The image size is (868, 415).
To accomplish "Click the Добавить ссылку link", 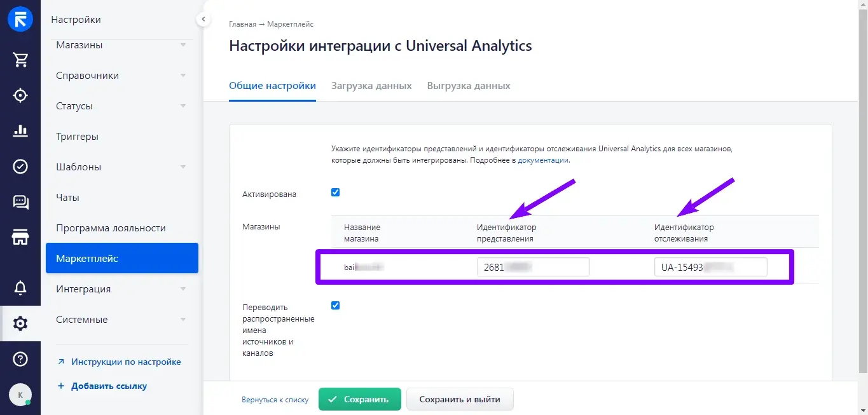I will coord(109,386).
